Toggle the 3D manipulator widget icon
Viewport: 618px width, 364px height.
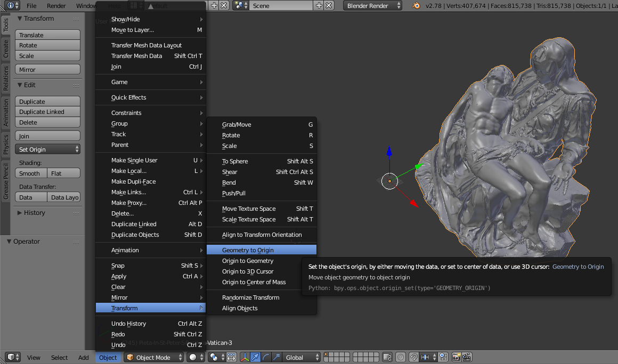pyautogui.click(x=245, y=357)
